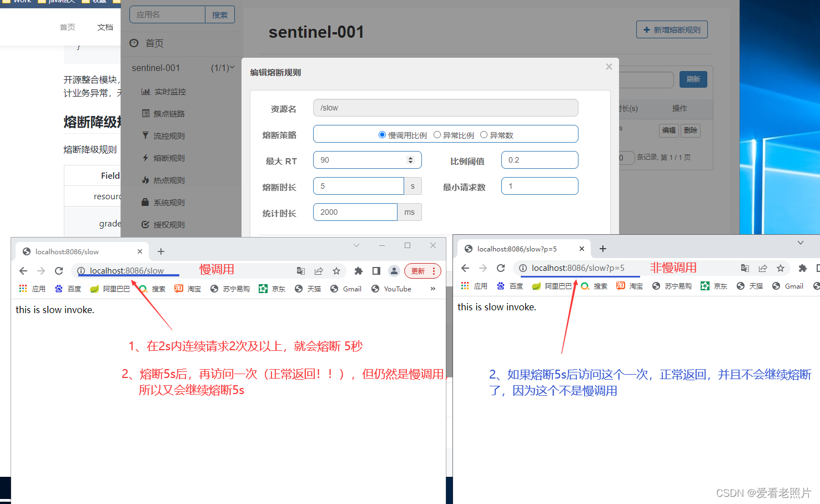
Task: Open translate icon in right browser address bar
Action: [x=745, y=268]
